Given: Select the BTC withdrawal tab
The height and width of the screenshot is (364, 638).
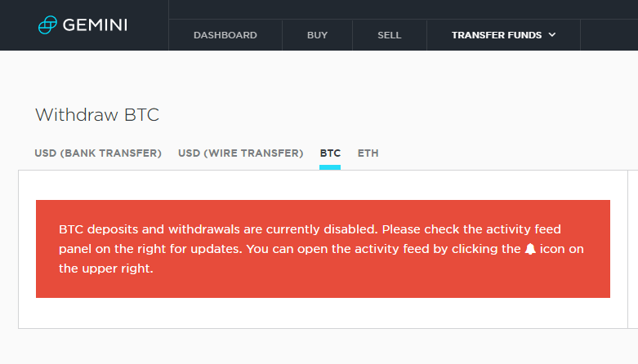Looking at the screenshot, I should pos(330,153).
